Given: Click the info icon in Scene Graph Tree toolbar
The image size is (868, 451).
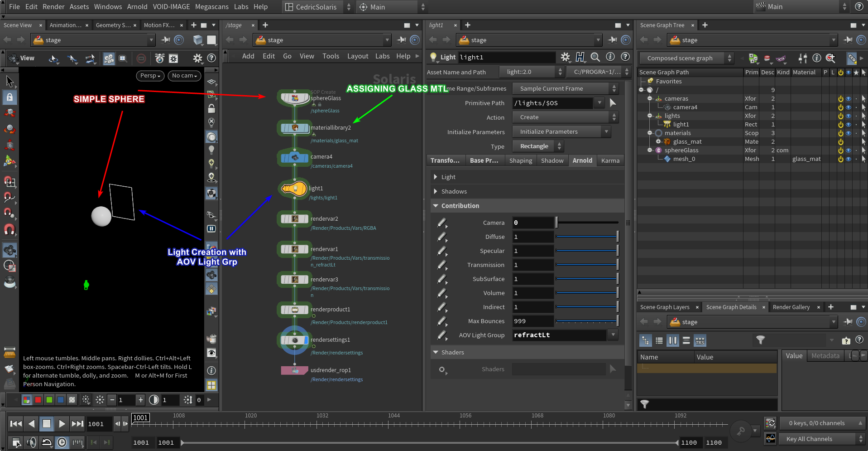Looking at the screenshot, I should coord(816,58).
